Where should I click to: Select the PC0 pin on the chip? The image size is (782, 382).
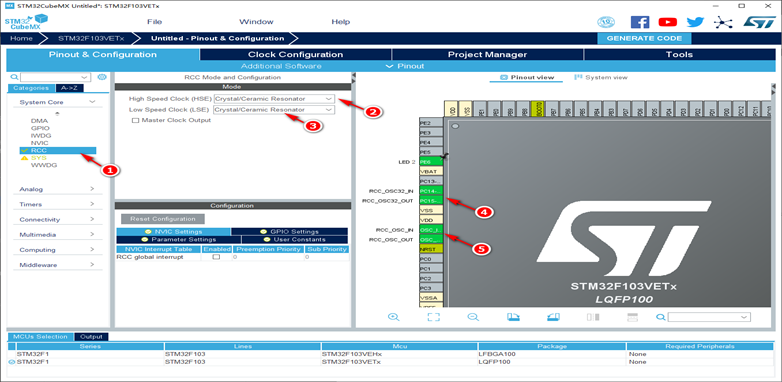click(431, 259)
